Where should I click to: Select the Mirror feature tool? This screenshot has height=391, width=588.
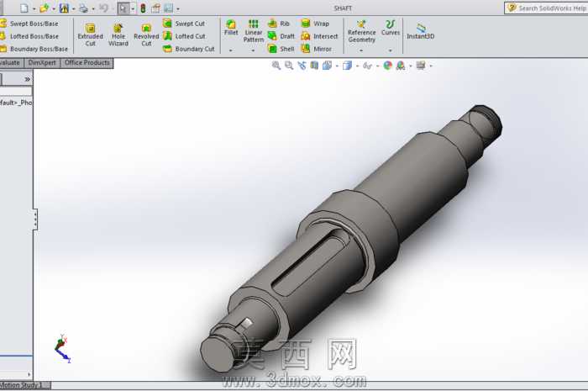pos(317,49)
